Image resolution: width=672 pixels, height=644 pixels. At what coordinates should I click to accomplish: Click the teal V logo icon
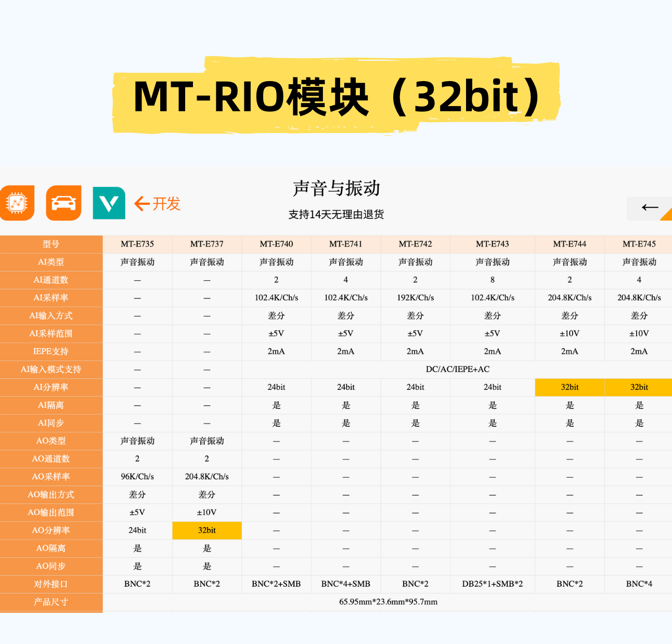109,203
